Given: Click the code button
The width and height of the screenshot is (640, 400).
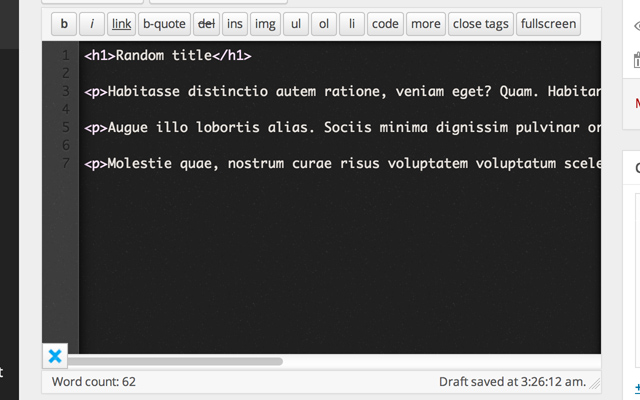Looking at the screenshot, I should (x=385, y=24).
